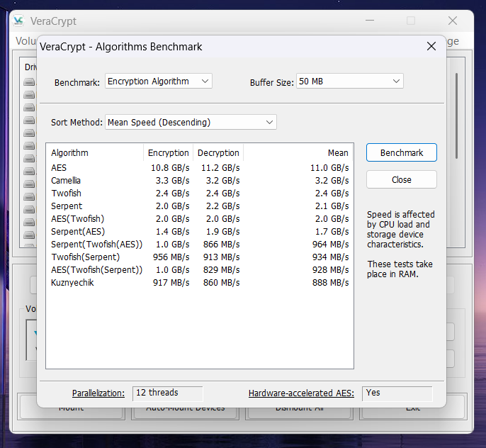Click the 10.8 GB/s encryption value

(x=170, y=168)
